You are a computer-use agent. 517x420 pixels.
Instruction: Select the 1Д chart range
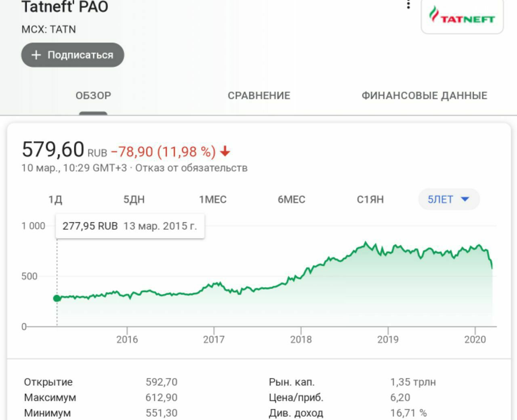point(55,199)
